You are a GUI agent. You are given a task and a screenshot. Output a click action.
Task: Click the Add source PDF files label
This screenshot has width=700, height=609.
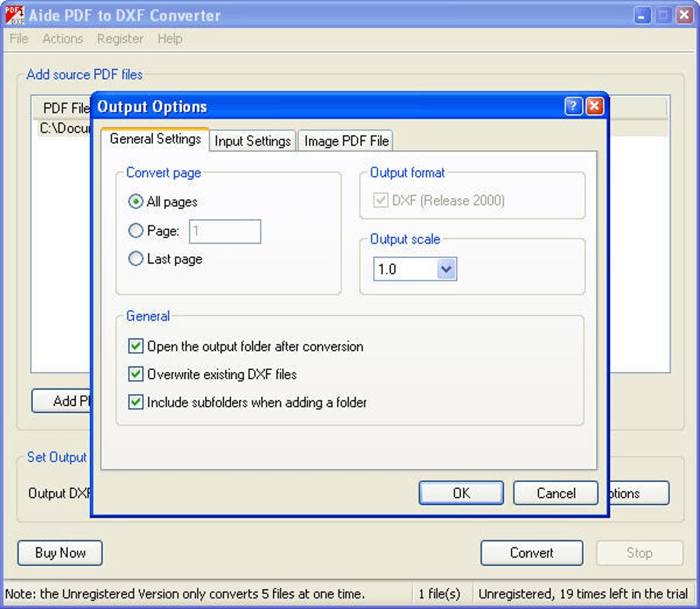84,74
